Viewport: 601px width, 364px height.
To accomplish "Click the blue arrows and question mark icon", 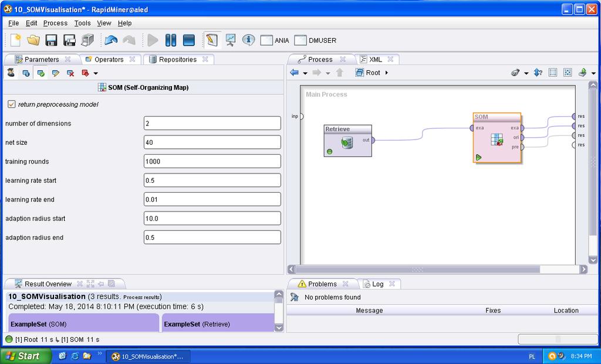I will [x=538, y=72].
